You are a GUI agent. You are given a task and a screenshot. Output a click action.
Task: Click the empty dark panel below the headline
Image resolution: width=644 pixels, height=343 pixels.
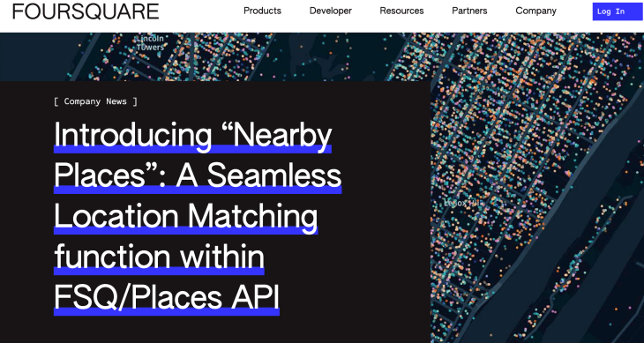pyautogui.click(x=215, y=331)
